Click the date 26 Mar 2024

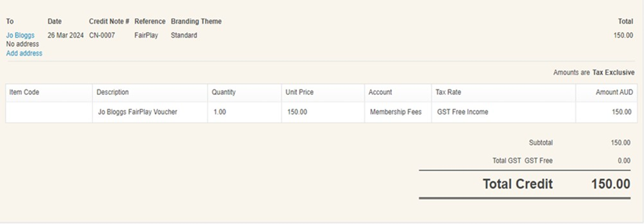point(66,35)
